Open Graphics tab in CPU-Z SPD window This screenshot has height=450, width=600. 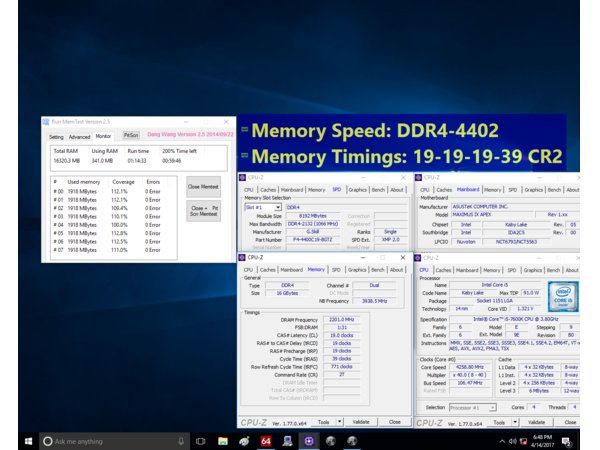pyautogui.click(x=359, y=189)
